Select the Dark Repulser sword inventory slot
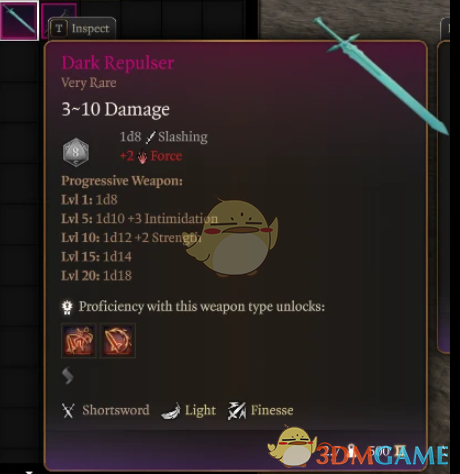 (19, 20)
